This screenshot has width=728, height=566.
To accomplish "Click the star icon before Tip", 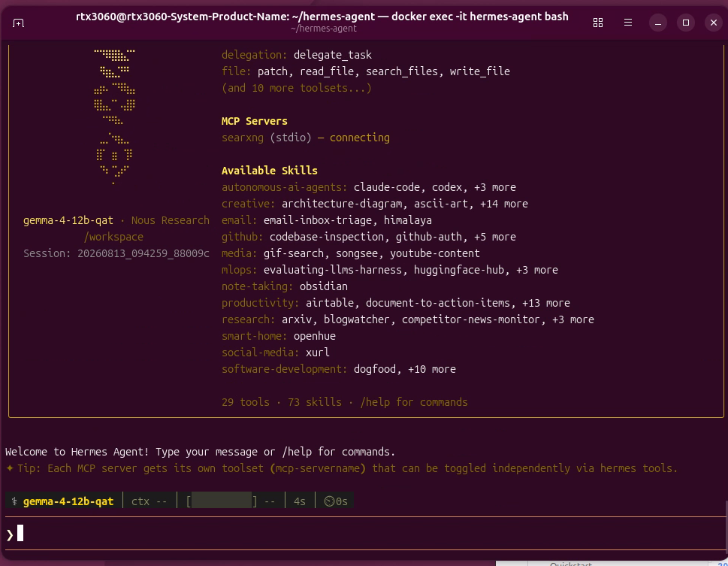I will [10, 468].
